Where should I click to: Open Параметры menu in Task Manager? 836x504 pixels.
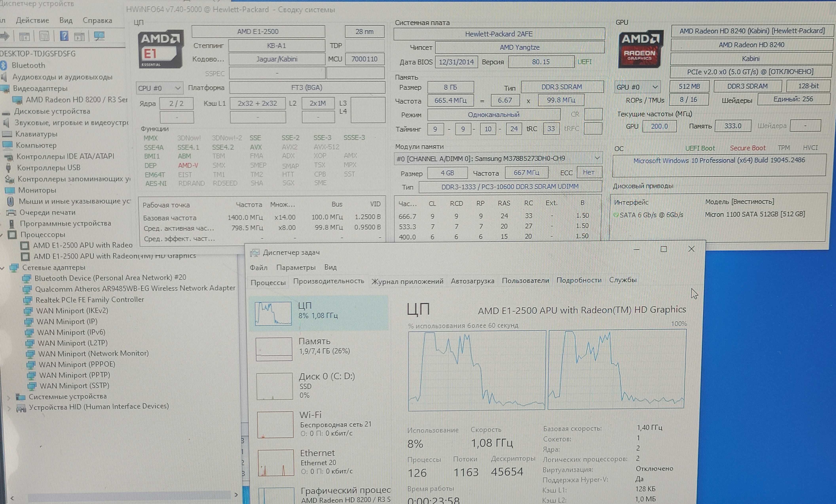coord(296,267)
